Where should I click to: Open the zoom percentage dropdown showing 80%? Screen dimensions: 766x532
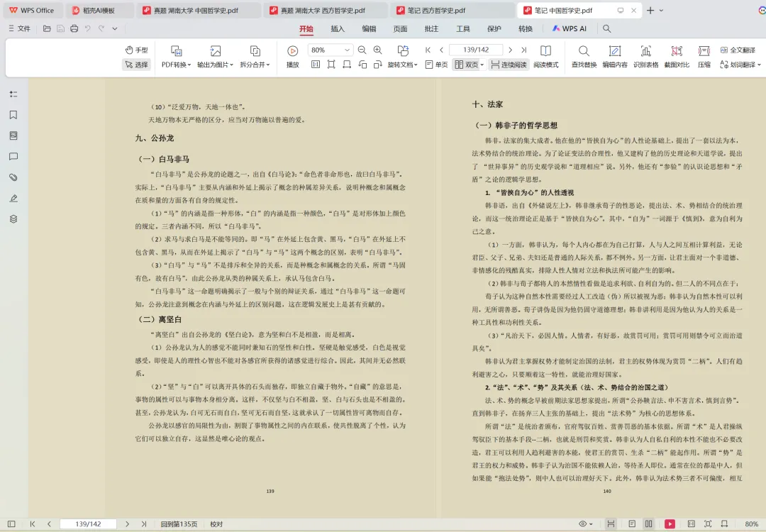[330, 50]
